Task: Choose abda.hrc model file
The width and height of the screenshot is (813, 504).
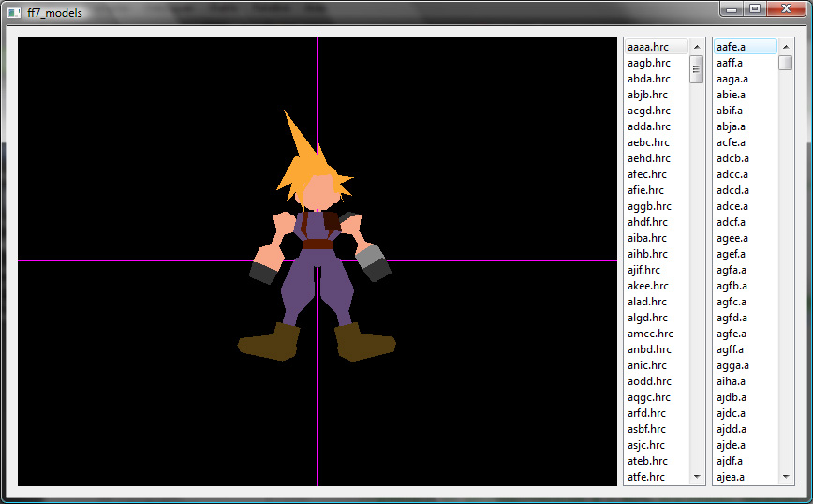Action: [x=657, y=79]
